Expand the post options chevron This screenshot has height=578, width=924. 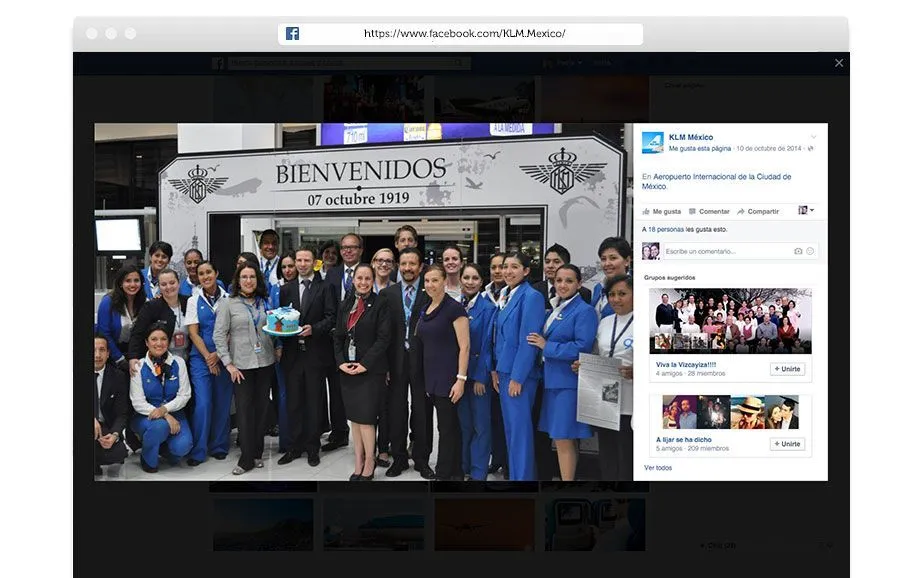pyautogui.click(x=813, y=137)
